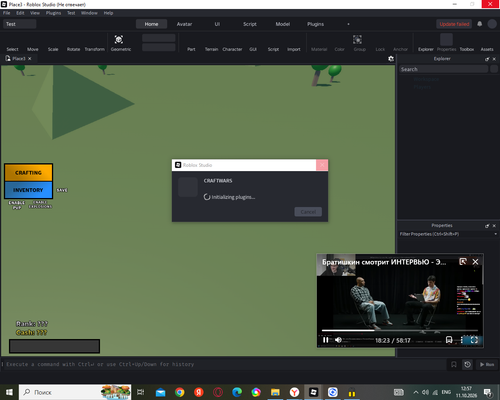Open the Test mode dropdown
The height and width of the screenshot is (400, 500).
click(20, 24)
